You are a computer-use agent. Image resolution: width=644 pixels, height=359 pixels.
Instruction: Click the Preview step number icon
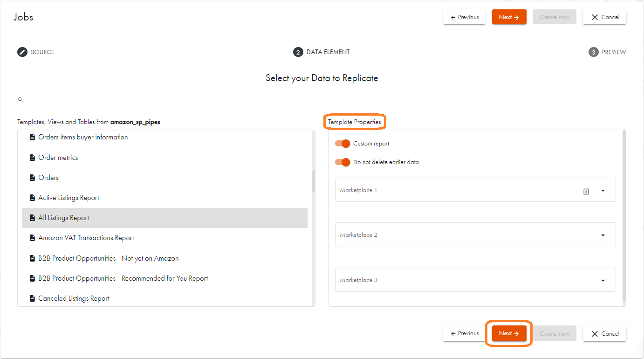tap(593, 52)
